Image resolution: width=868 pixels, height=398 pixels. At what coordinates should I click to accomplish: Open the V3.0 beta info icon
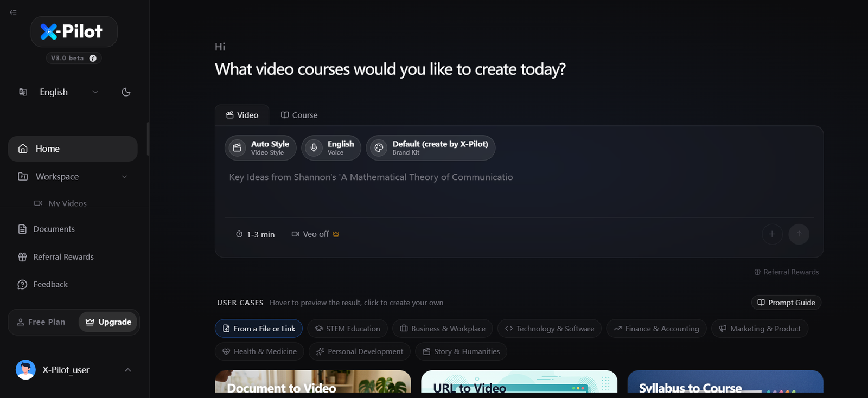click(x=93, y=58)
